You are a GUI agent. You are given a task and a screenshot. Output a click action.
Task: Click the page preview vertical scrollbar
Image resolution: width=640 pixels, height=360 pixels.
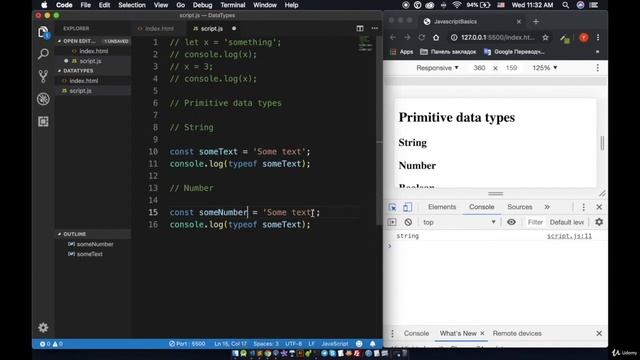pyautogui.click(x=602, y=143)
